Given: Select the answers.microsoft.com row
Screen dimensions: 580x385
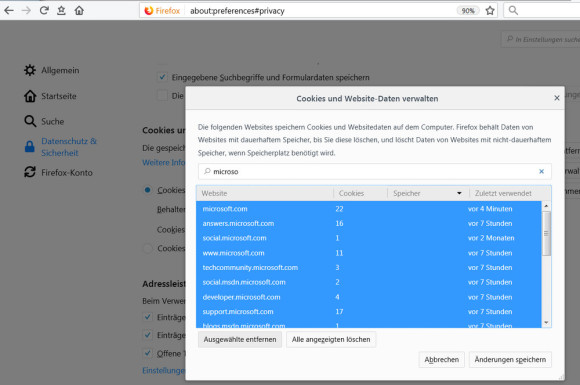Looking at the screenshot, I should (369, 223).
